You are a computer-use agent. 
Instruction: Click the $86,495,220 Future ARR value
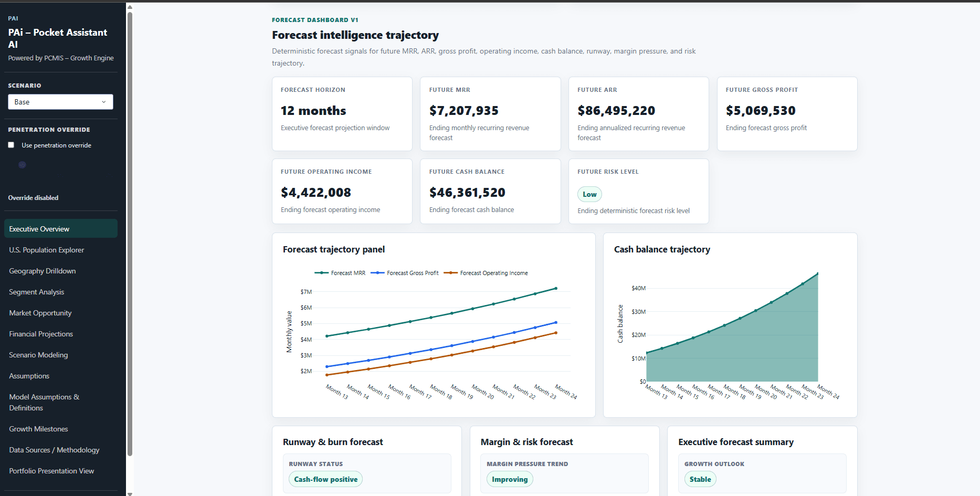(x=616, y=111)
